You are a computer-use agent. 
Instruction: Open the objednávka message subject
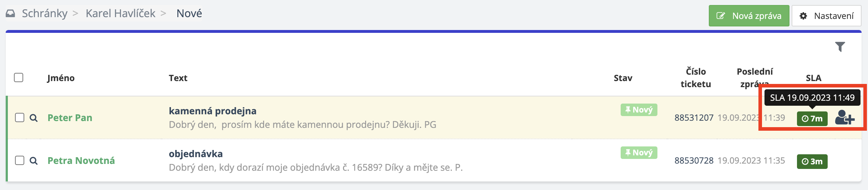click(x=196, y=154)
